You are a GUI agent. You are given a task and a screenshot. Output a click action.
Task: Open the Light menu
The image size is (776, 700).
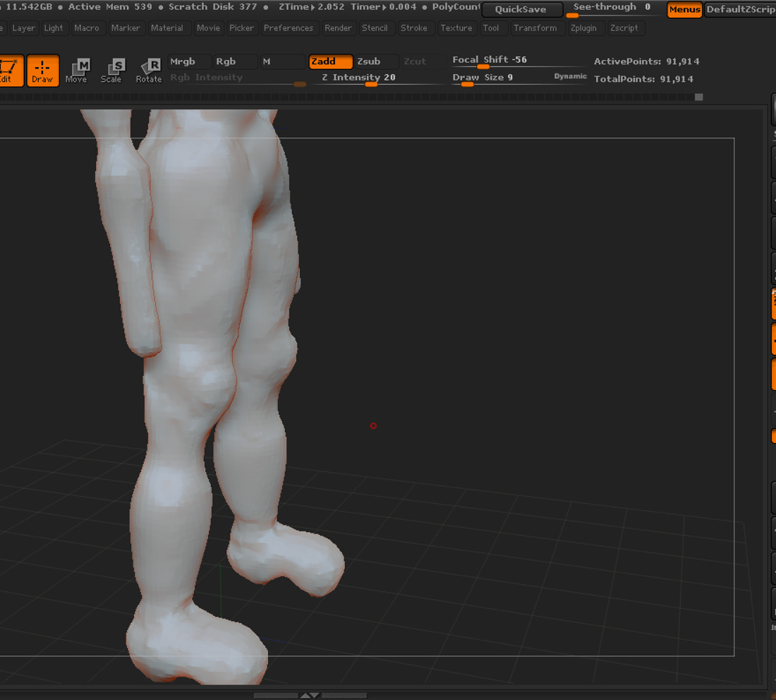coord(54,28)
